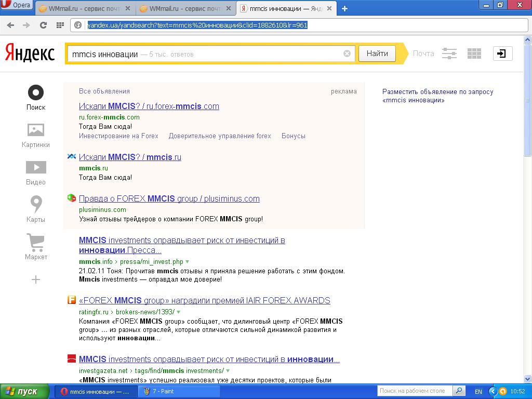The height and width of the screenshot is (399, 532).
Task: Go forward with the browser forward arrow
Action: [x=26, y=25]
